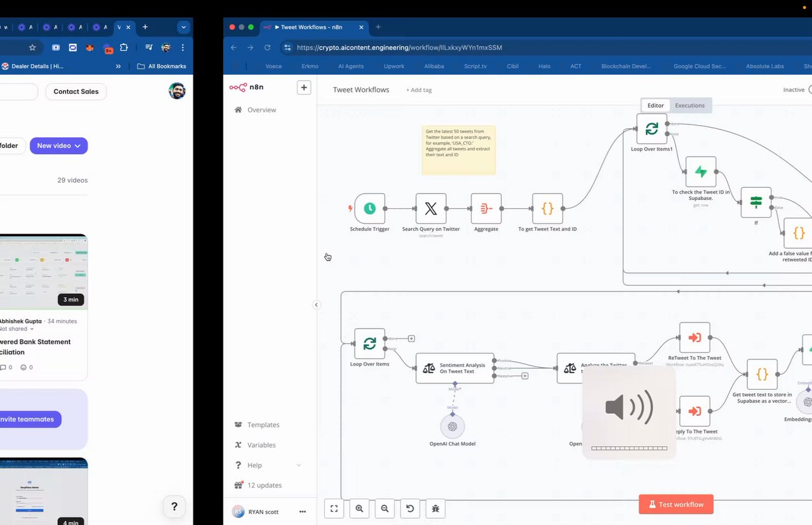
Task: Show the hidden bookmarks overflow chevron
Action: [118, 66]
